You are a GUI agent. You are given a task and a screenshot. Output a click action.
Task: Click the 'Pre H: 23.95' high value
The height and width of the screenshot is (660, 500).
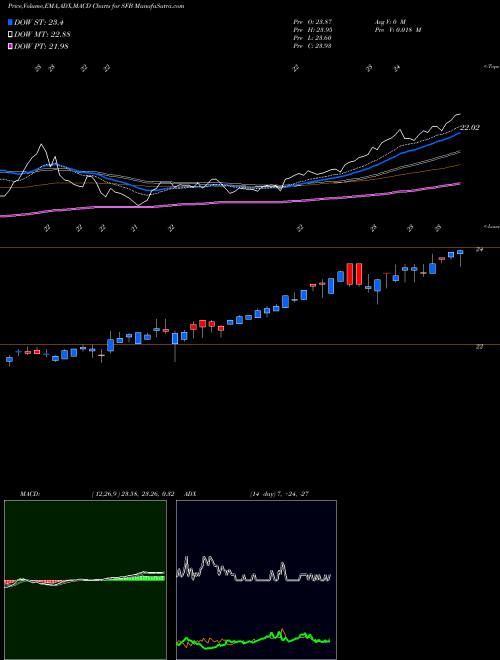point(313,30)
